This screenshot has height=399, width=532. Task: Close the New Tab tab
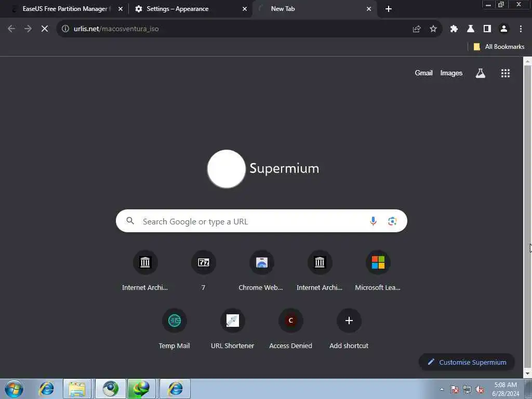coord(369,9)
